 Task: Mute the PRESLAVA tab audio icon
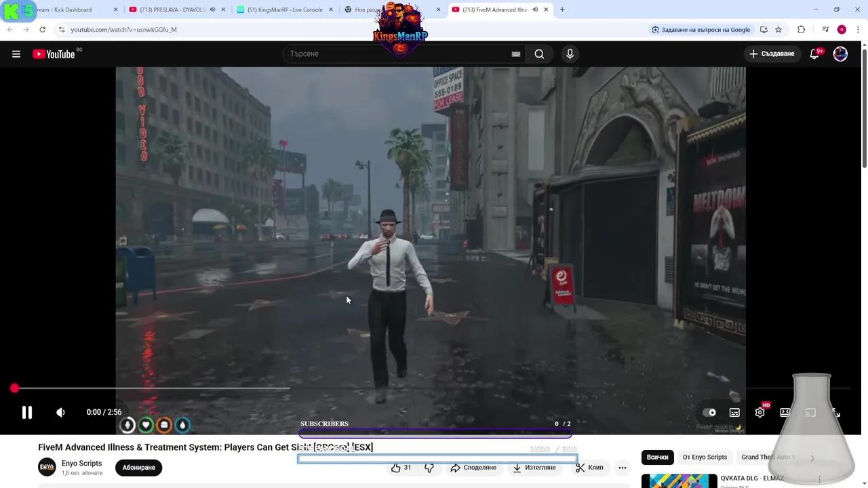point(212,9)
